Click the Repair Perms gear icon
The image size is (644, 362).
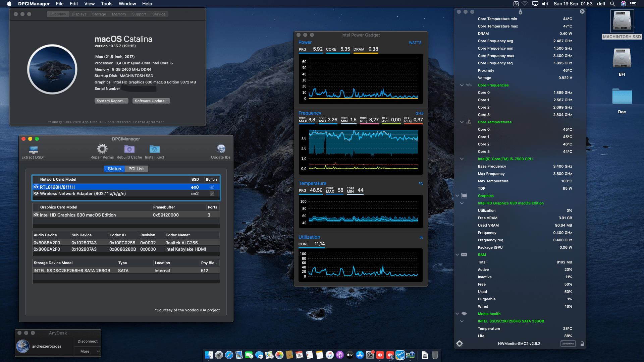(102, 149)
